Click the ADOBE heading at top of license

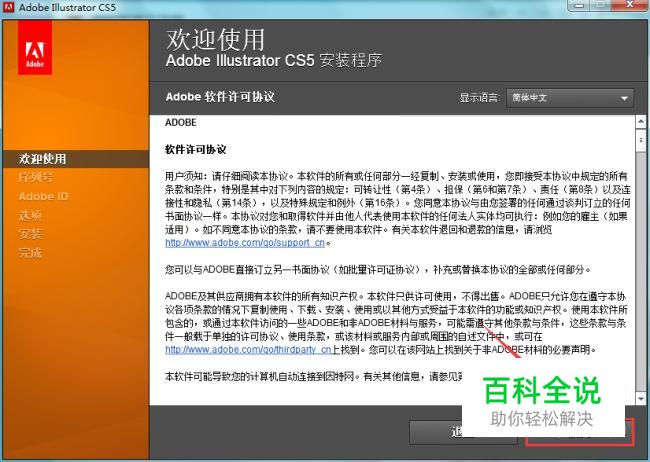tap(181, 122)
